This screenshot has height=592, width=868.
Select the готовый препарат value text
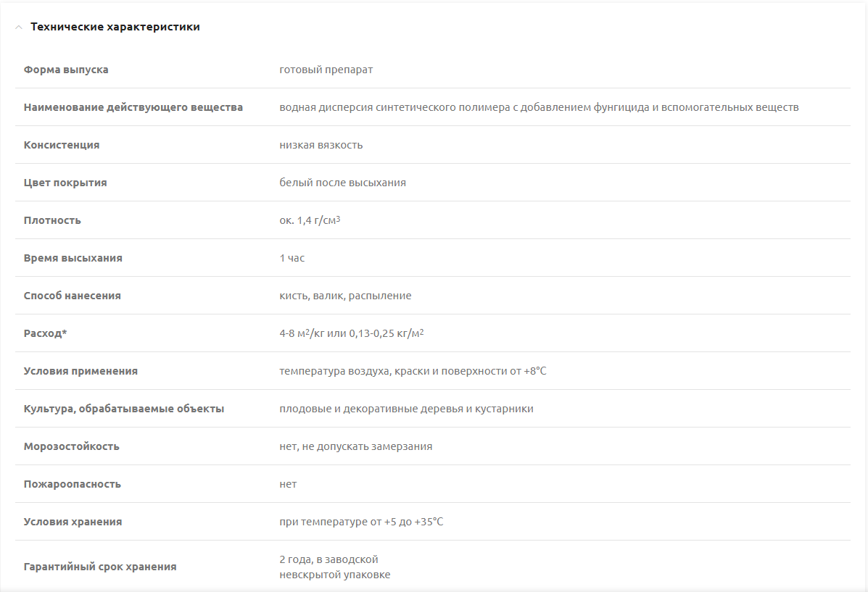(x=326, y=70)
